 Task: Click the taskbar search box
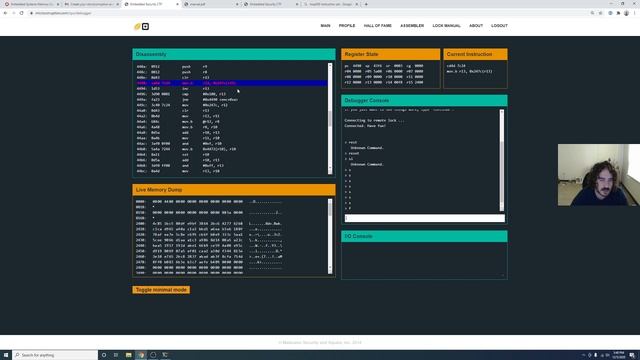[55, 355]
